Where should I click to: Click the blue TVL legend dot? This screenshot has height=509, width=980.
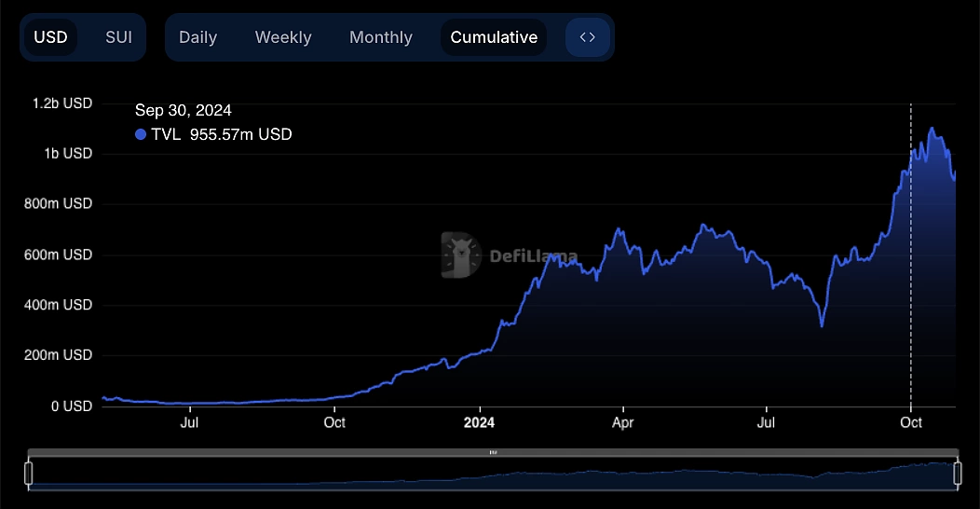coord(141,134)
